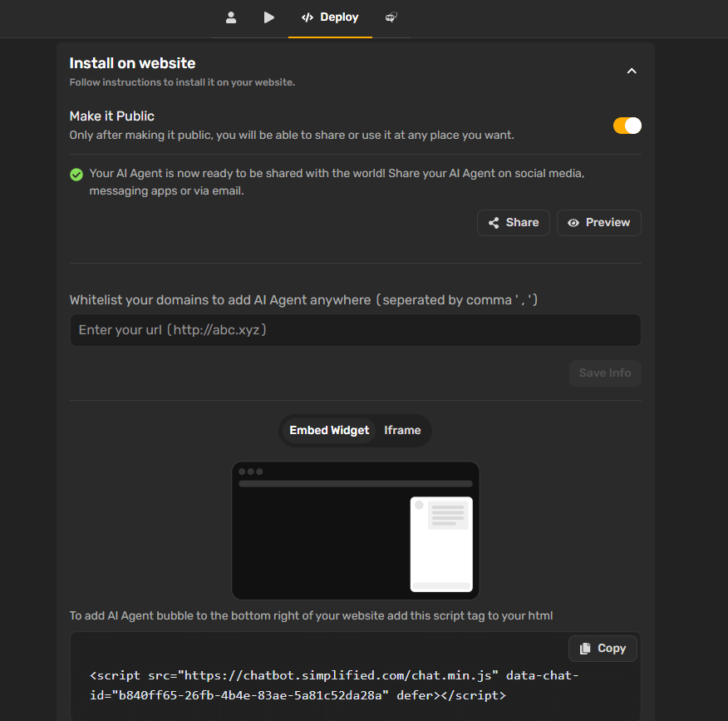Click the 'Follow instructions to install' subtitle

pos(183,82)
